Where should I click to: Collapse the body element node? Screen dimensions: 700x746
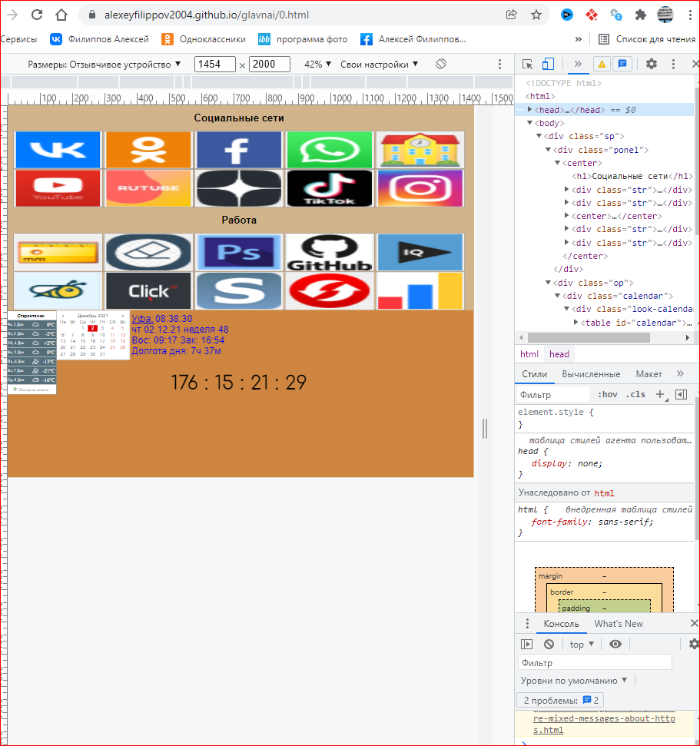pos(529,123)
